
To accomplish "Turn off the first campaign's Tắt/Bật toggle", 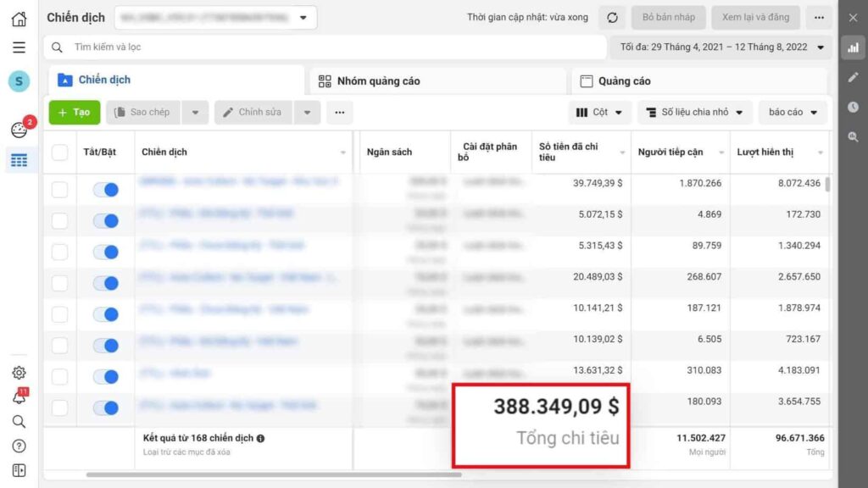I will pyautogui.click(x=105, y=190).
